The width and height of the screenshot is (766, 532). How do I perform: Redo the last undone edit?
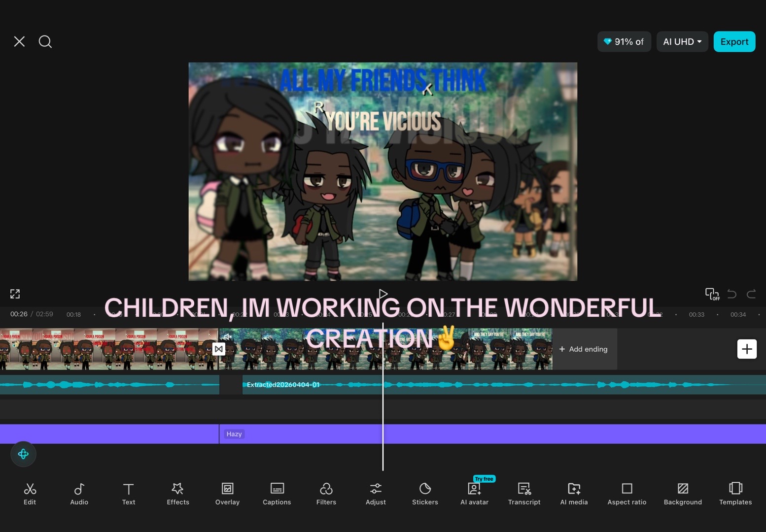[751, 294]
